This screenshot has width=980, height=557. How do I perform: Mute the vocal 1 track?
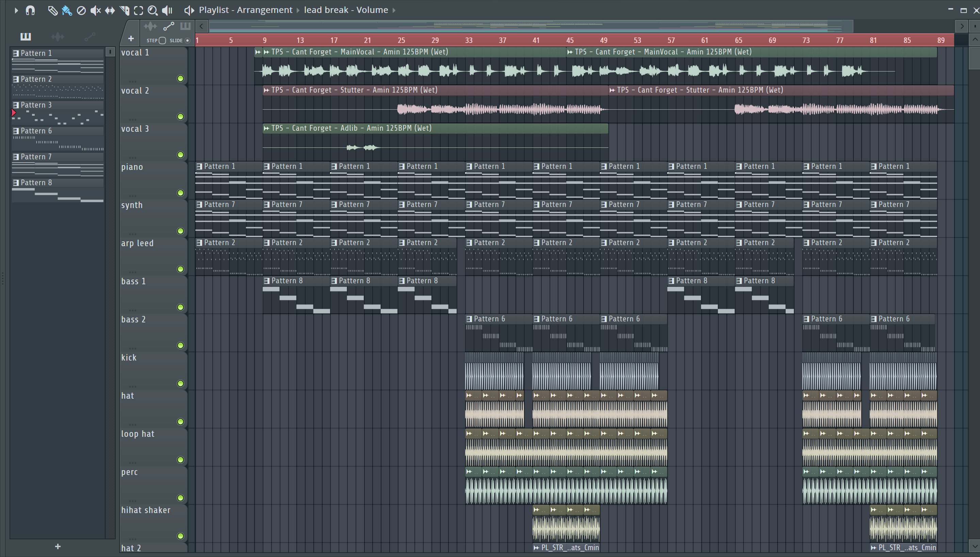[180, 78]
